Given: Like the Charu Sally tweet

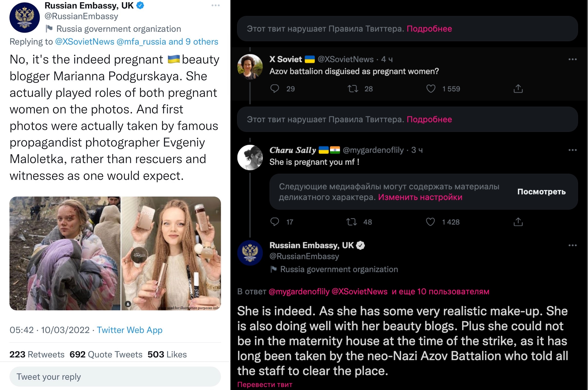Looking at the screenshot, I should [x=430, y=222].
